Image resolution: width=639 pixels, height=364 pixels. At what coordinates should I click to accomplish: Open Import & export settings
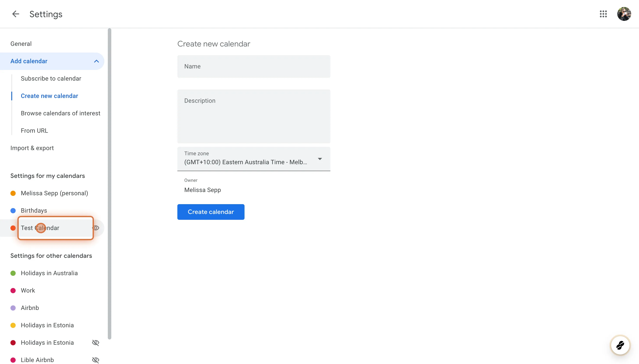coord(32,148)
